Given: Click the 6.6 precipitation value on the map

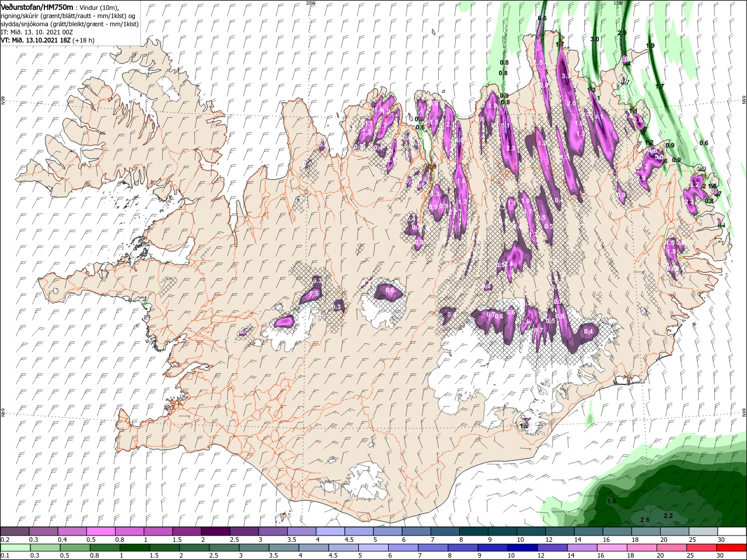Looking at the screenshot, I should (542, 18).
